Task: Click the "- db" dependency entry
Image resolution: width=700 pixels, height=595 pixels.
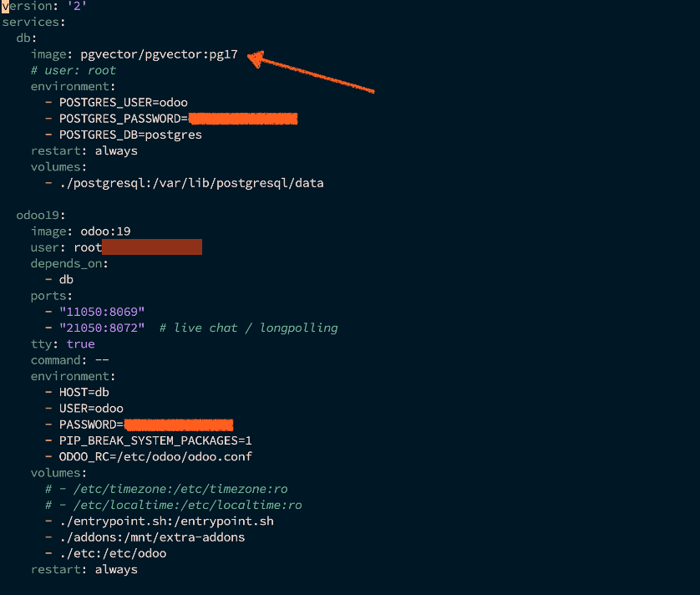Action: pos(59,280)
